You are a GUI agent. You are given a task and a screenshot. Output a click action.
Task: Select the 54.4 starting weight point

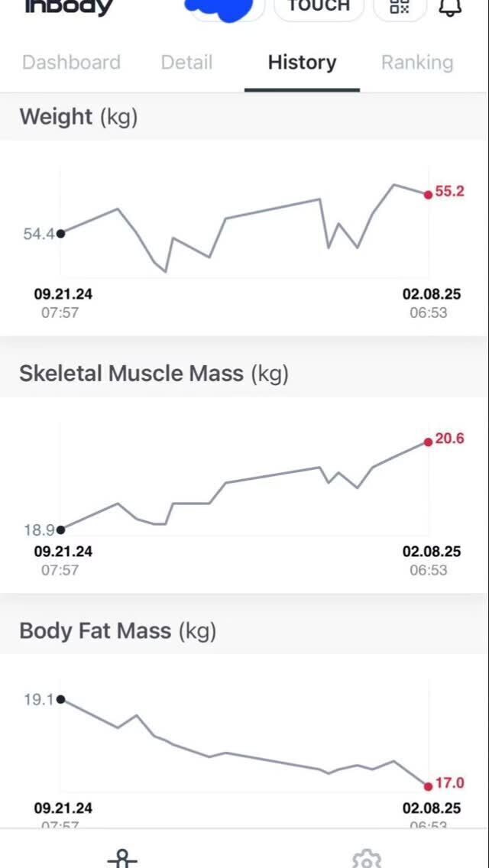(61, 234)
